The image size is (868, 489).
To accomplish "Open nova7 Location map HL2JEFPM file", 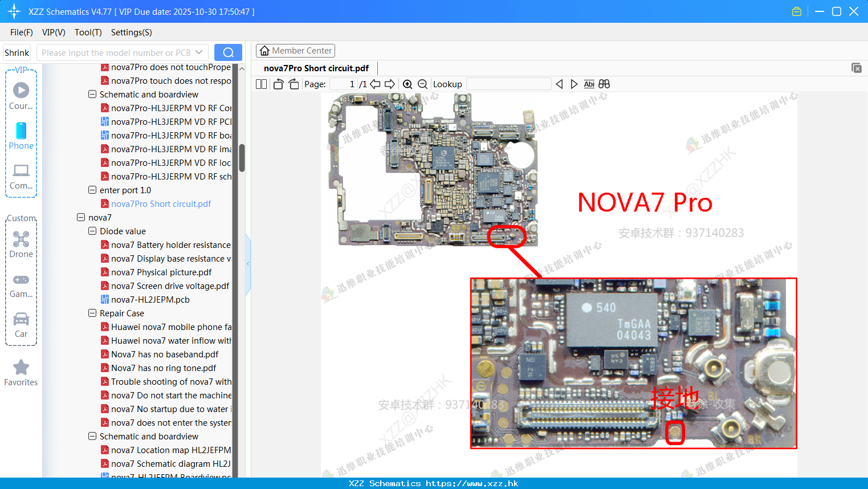I will point(166,450).
